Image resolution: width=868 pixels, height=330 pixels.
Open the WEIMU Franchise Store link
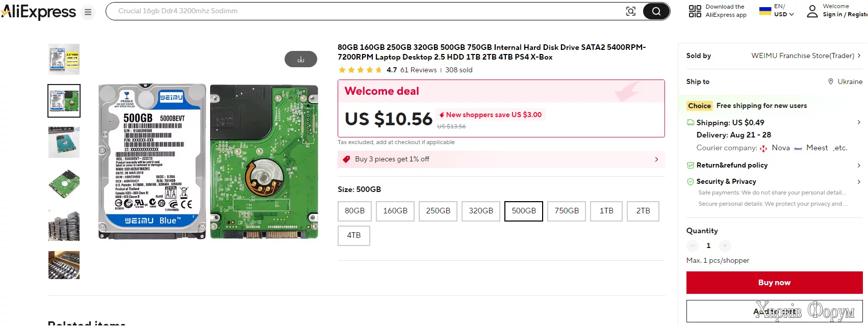(802, 56)
